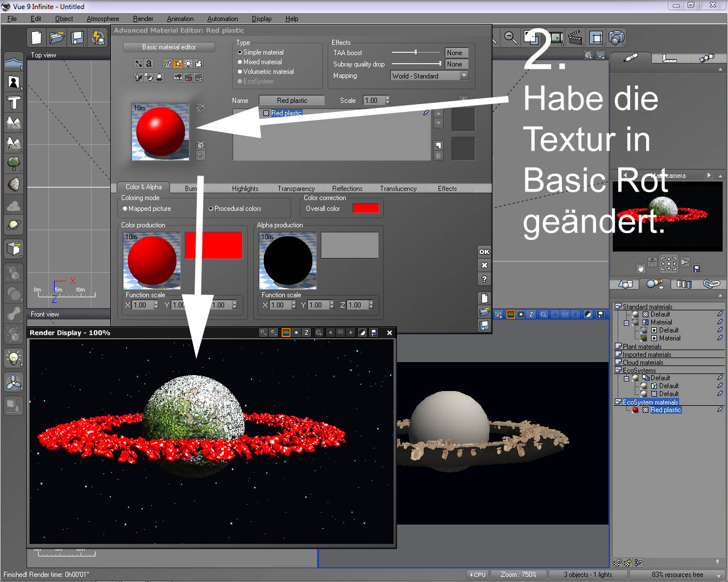Save the picture in Render Display toolbar

click(374, 332)
